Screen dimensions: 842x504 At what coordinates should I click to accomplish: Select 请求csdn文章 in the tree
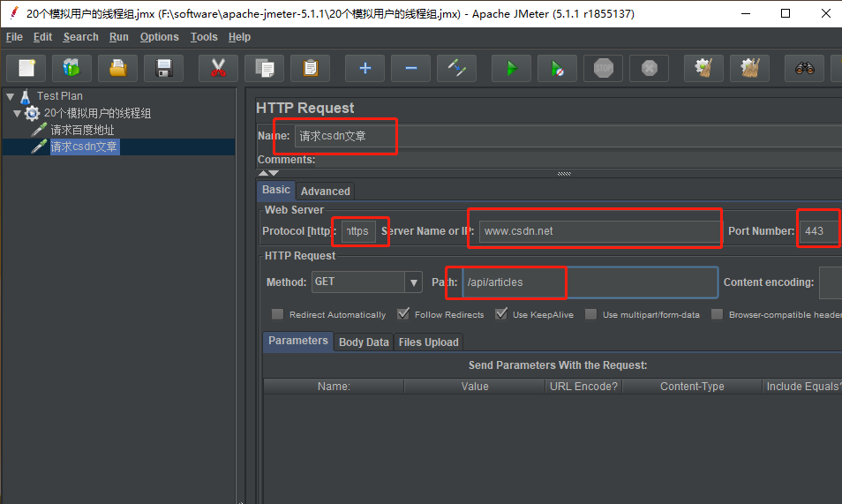click(85, 147)
